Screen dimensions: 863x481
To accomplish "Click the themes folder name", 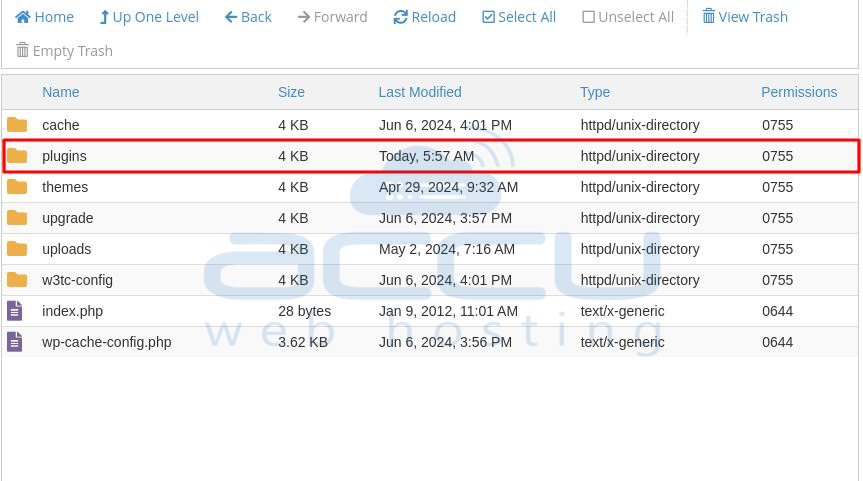I will point(65,187).
